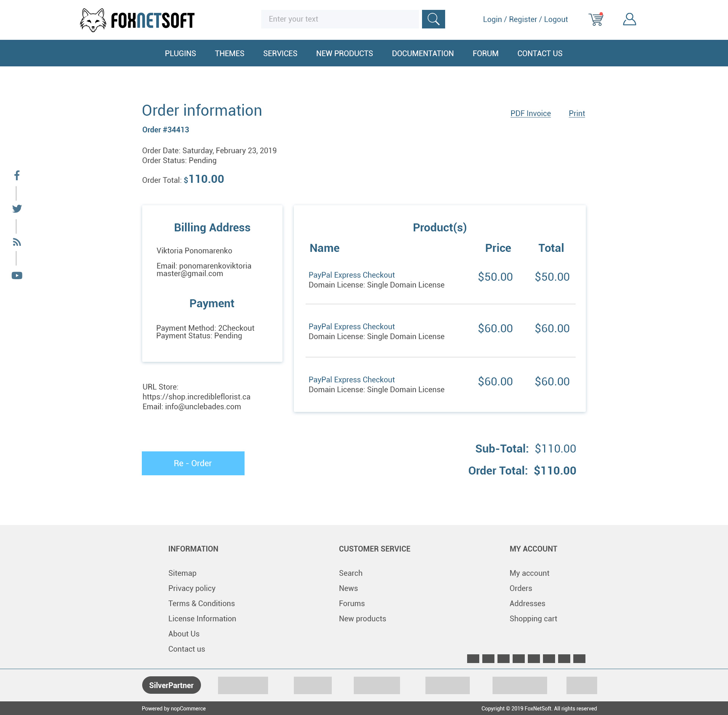Click the search magnifier icon
Screen dimensions: 728x715
coord(433,19)
